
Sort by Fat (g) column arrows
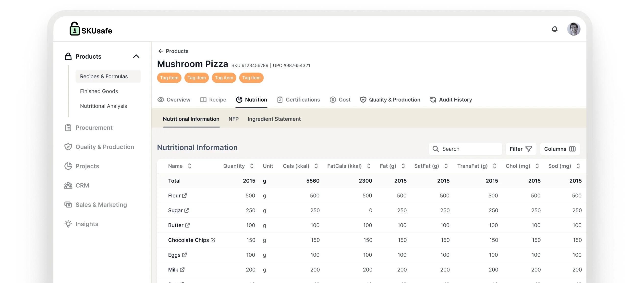click(x=403, y=166)
